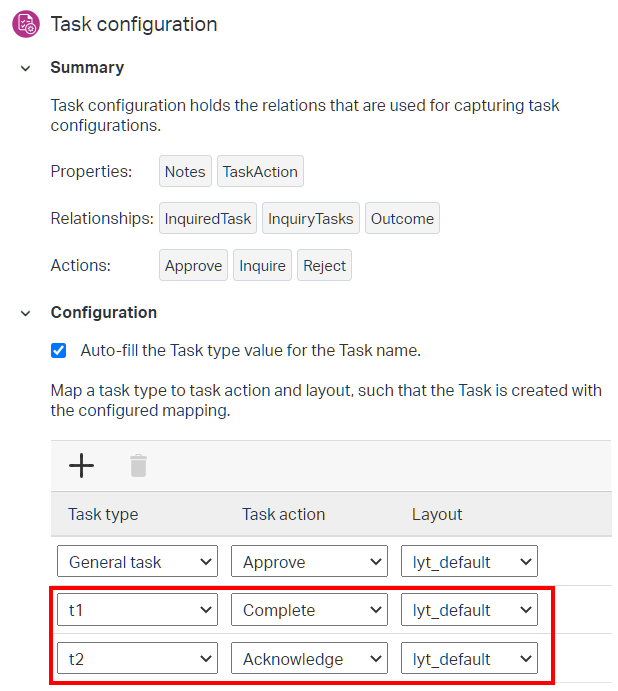The width and height of the screenshot is (618, 691).
Task: Click the Notes property tag
Action: pos(185,171)
